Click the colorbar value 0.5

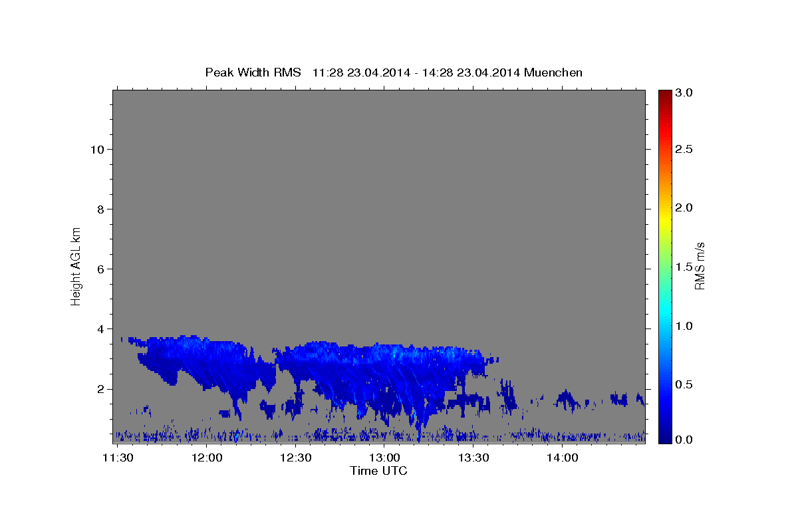tap(684, 385)
